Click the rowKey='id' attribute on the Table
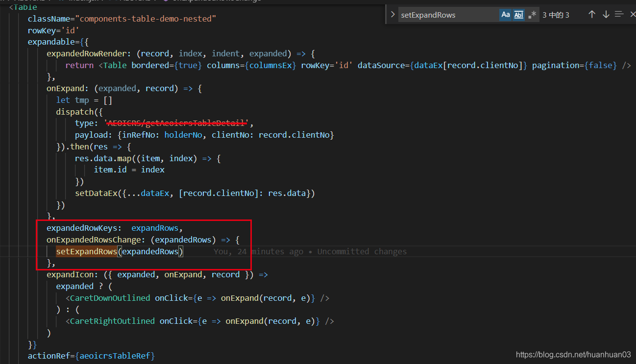The image size is (636, 364). pyautogui.click(x=53, y=30)
